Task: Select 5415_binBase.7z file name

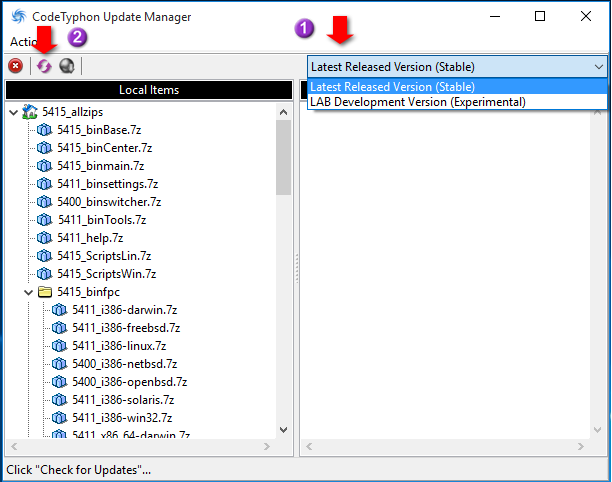Action: click(x=99, y=130)
